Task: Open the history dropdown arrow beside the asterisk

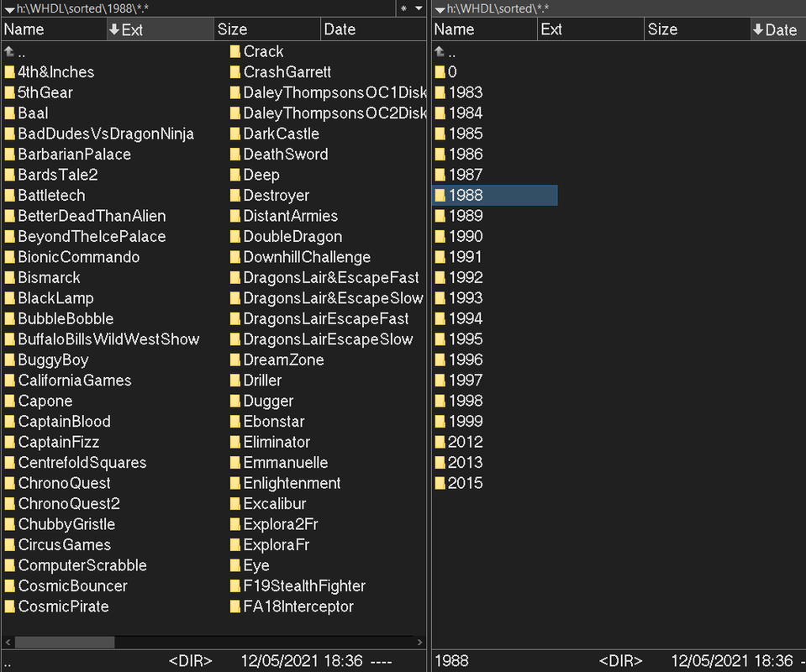Action: click(419, 8)
